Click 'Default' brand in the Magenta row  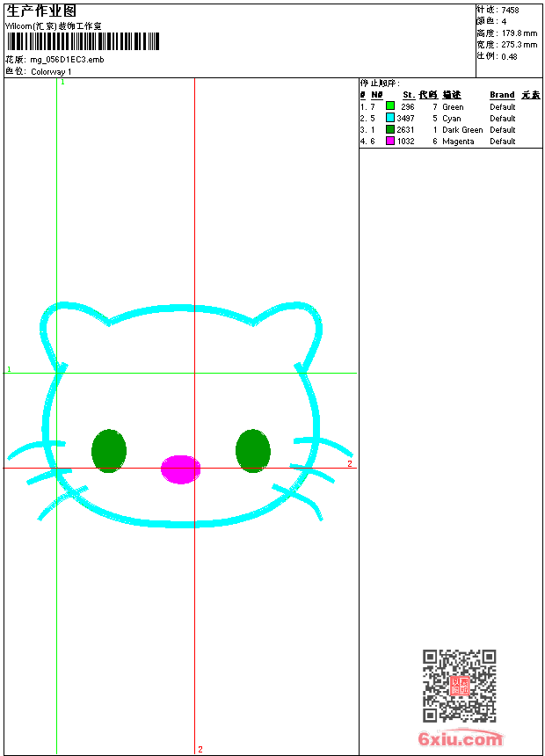pos(503,142)
